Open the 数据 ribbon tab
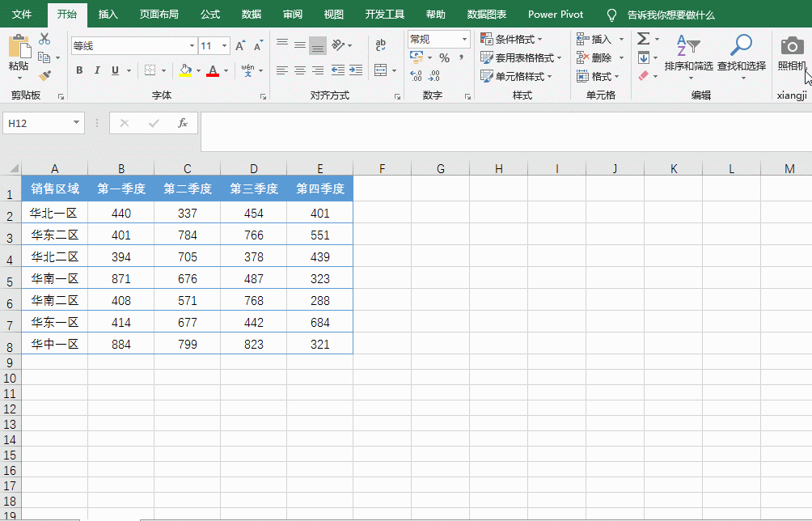 tap(252, 15)
